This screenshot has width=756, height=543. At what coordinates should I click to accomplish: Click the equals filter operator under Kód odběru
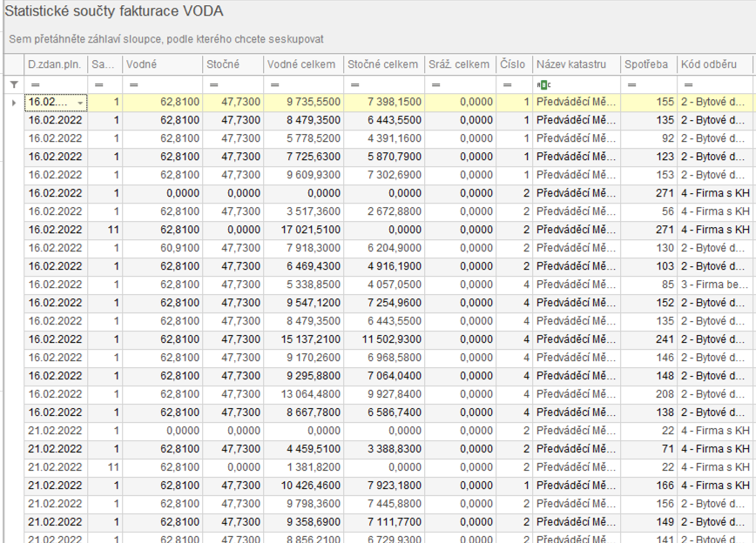[x=688, y=84]
